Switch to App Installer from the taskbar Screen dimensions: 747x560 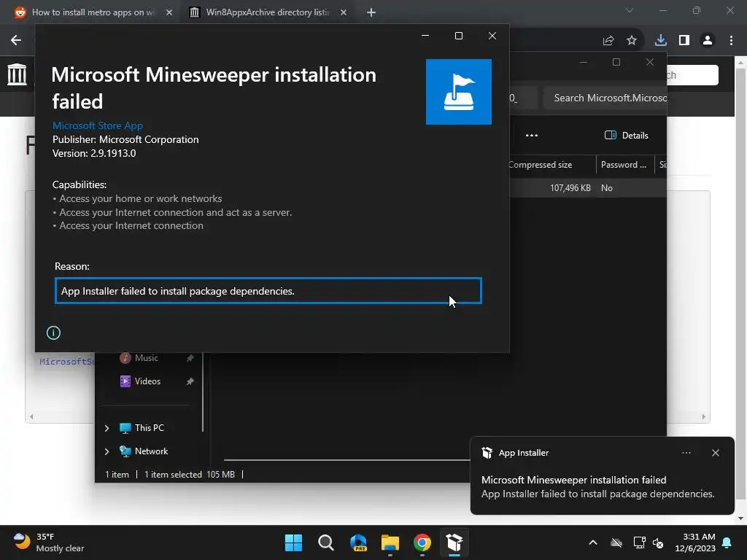point(454,542)
